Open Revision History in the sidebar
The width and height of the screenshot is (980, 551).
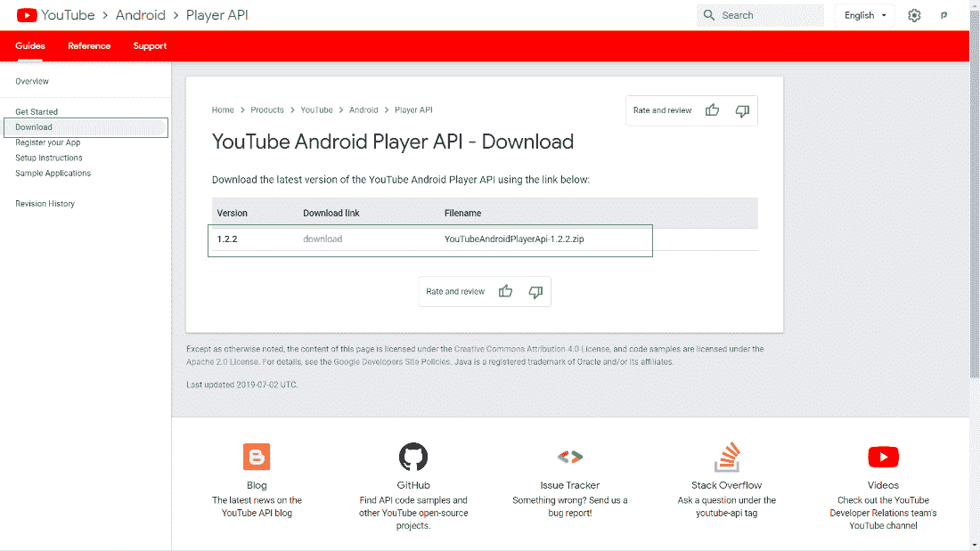pyautogui.click(x=45, y=204)
